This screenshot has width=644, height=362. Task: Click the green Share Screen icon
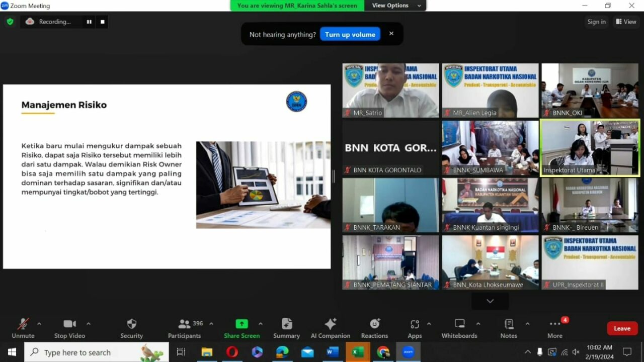242,324
